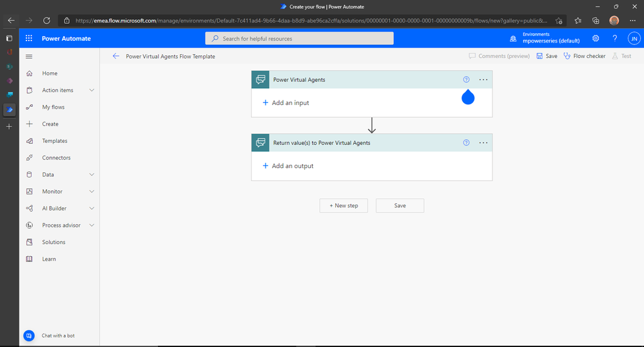Screen dimensions: 644x347
Task: Reload the current page
Action: click(47, 21)
